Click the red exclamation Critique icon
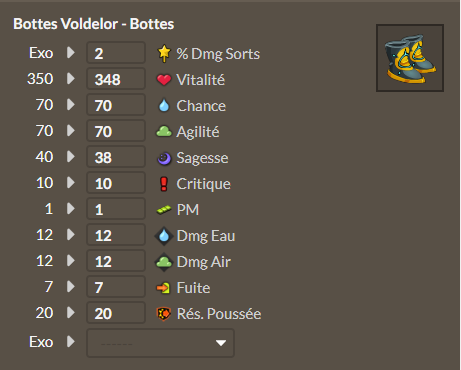This screenshot has width=461, height=370. (x=164, y=184)
